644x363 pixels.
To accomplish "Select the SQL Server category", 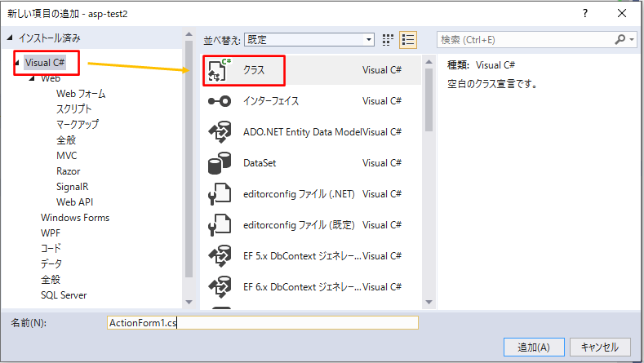I will [x=64, y=295].
